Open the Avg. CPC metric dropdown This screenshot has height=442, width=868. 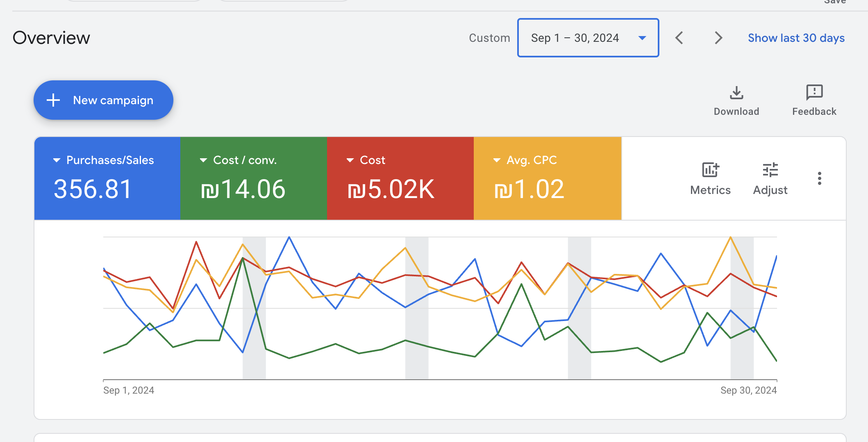click(496, 160)
